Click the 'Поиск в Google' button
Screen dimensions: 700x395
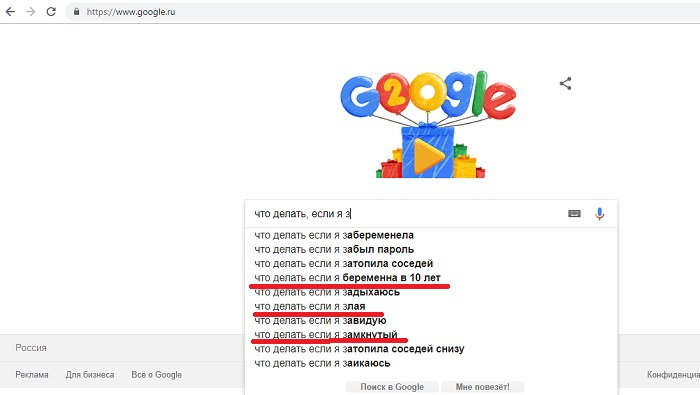(x=392, y=387)
